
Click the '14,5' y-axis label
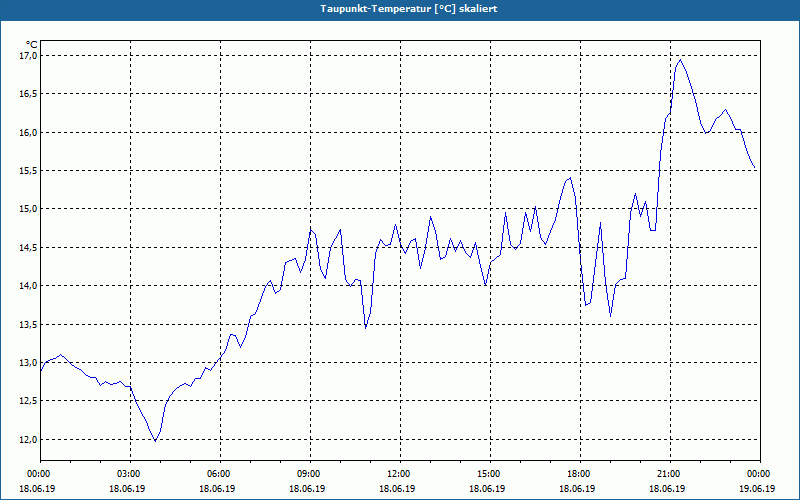point(28,247)
